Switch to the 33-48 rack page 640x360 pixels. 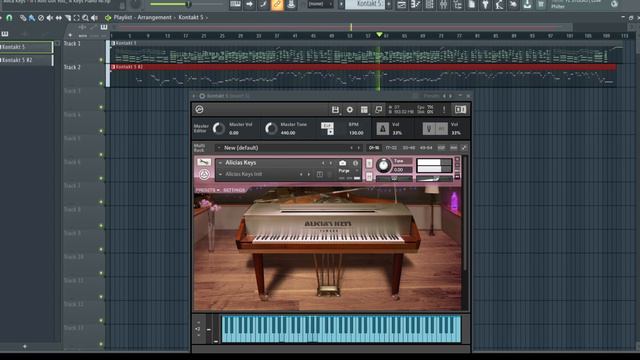(x=409, y=148)
